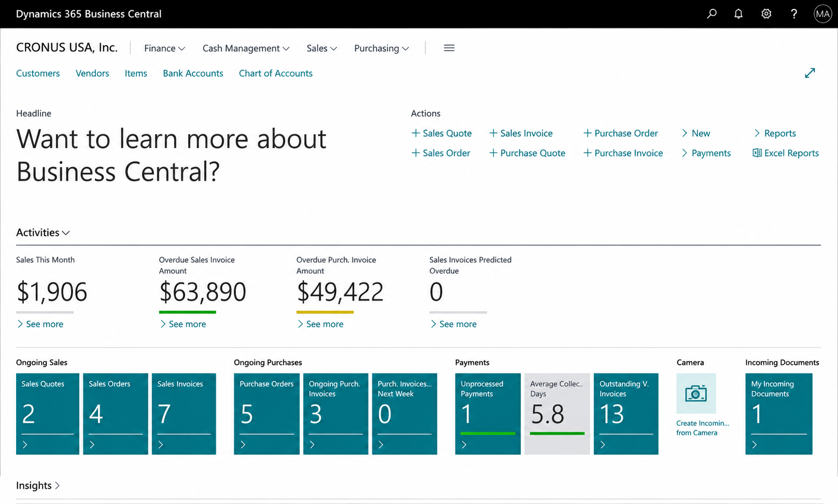838x504 pixels.
Task: Open the My Incoming Documents tile
Action: (779, 414)
